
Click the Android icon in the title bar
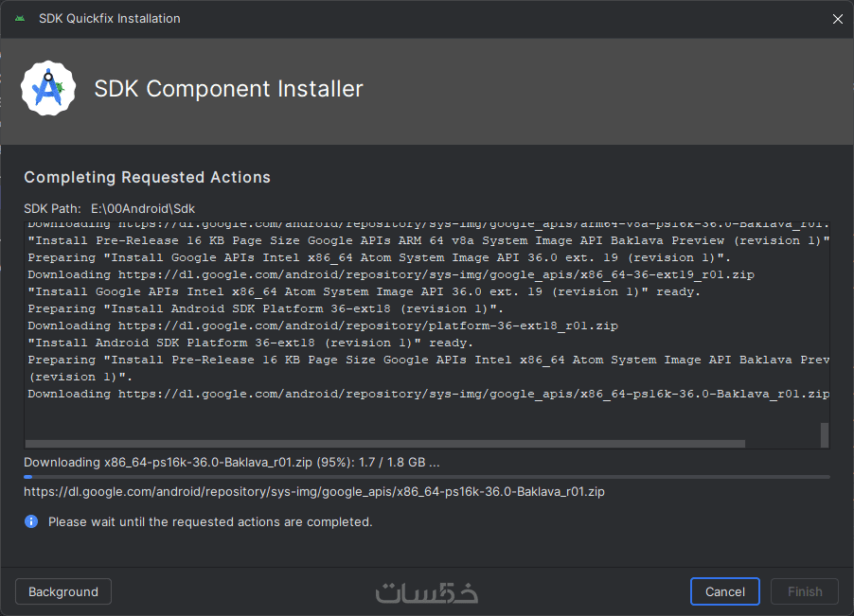pos(20,19)
